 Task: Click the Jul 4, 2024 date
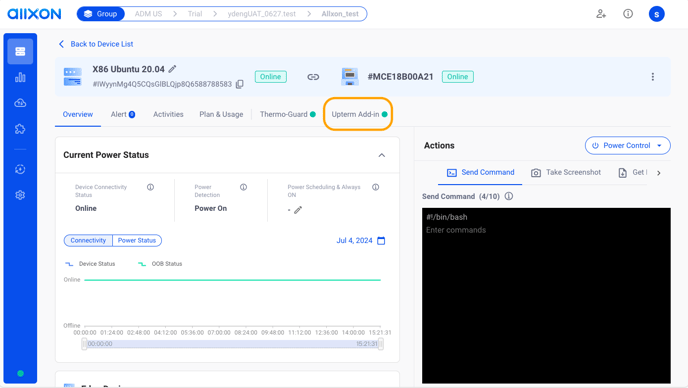click(x=355, y=241)
